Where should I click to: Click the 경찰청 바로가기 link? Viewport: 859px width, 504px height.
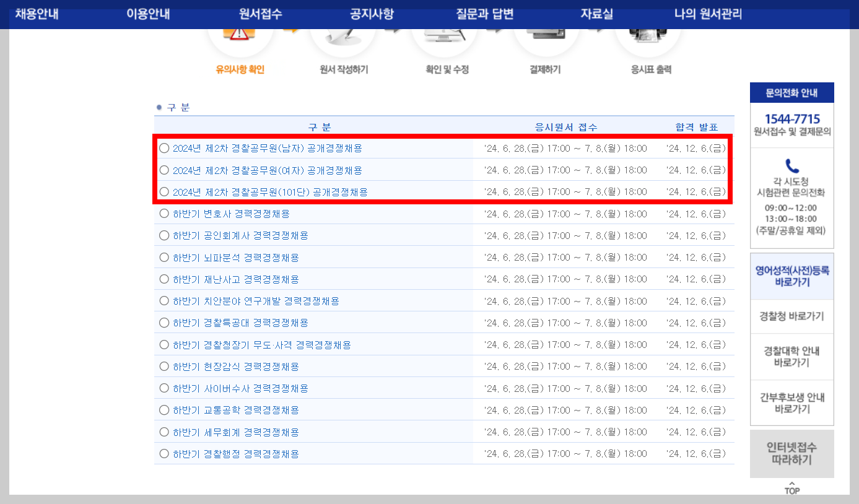791,316
